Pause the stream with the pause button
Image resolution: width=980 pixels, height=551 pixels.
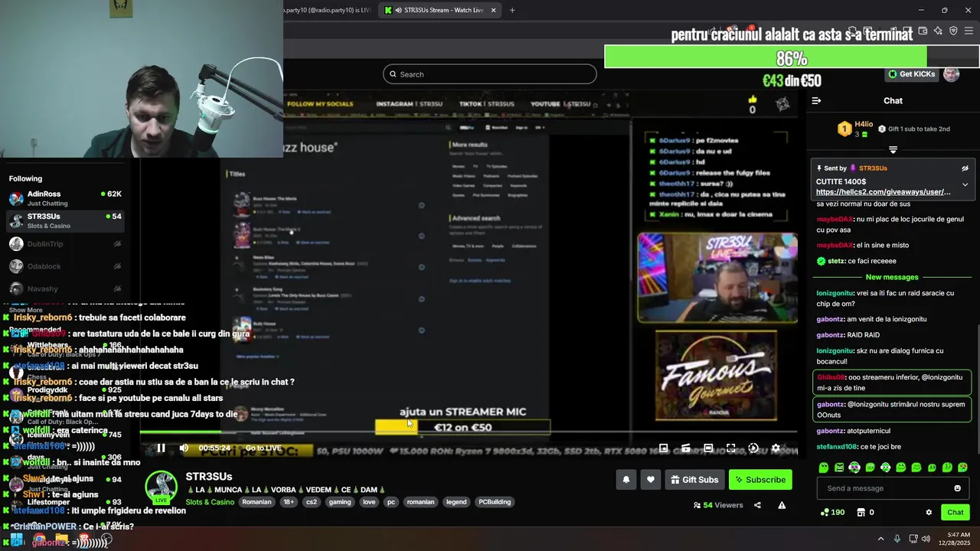tap(161, 448)
